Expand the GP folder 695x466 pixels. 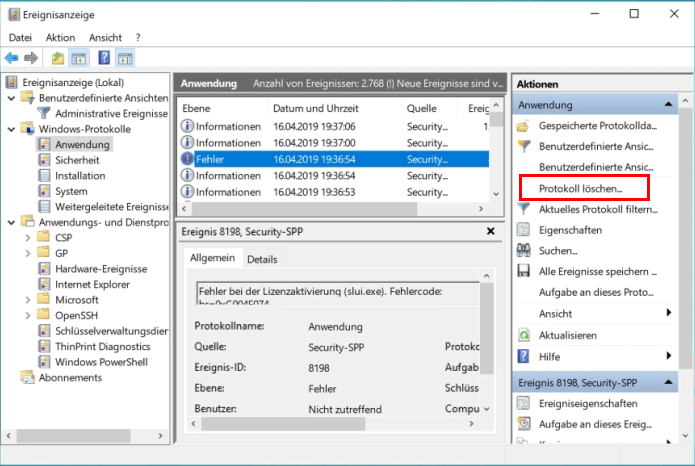27,253
